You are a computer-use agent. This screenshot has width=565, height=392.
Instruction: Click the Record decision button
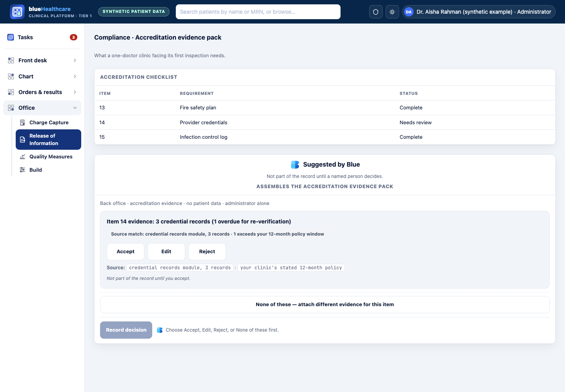126,330
